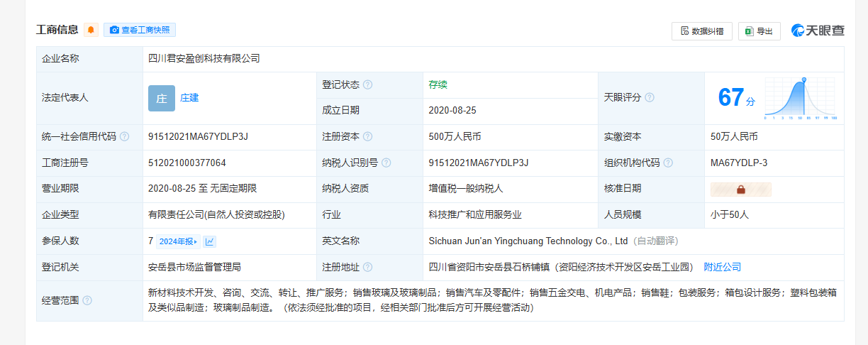Viewport: 868px width, 345px height.
Task: Click organization code MA67YDLP-3
Action: point(739,163)
